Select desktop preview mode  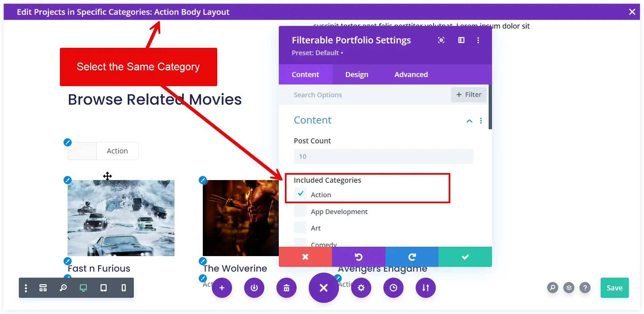click(83, 288)
